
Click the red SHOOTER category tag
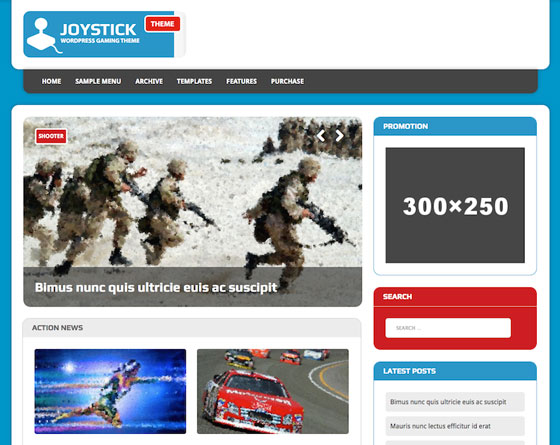[51, 136]
